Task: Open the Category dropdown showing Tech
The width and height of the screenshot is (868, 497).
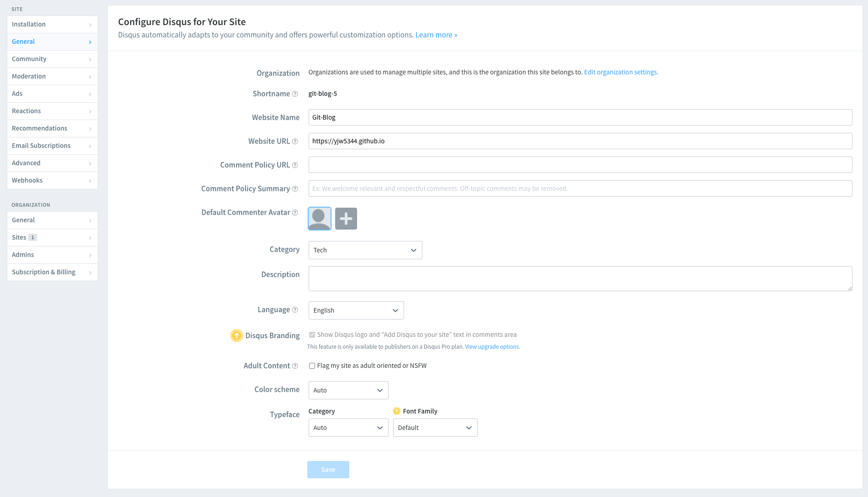Action: (365, 250)
